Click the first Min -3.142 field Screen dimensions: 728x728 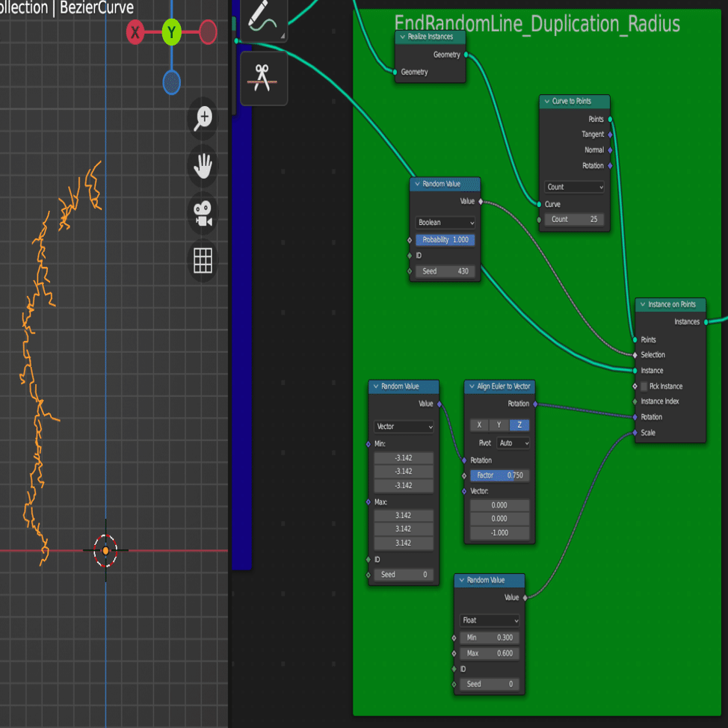point(404,458)
